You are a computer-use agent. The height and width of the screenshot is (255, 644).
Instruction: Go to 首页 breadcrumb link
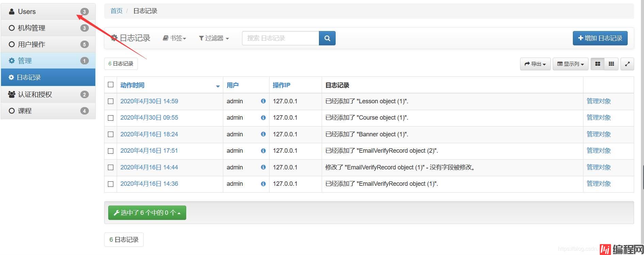click(x=116, y=11)
